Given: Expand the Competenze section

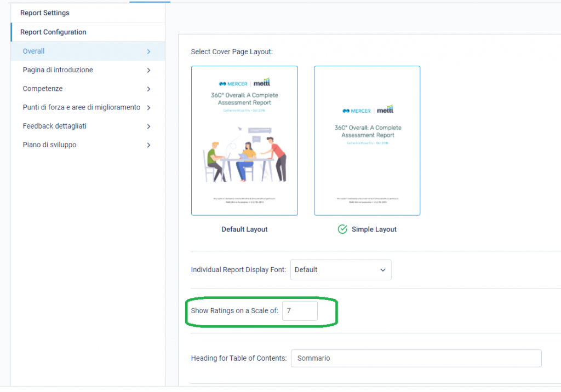Looking at the screenshot, I should [148, 88].
